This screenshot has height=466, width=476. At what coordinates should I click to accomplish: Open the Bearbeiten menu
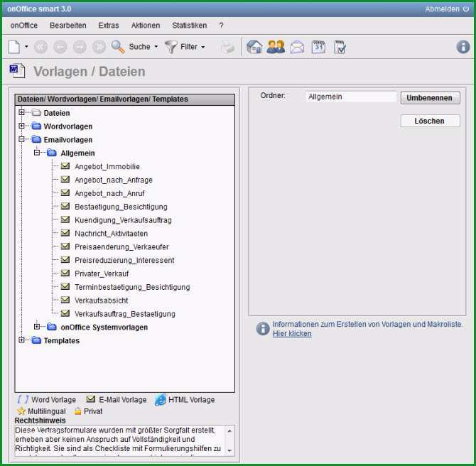(x=68, y=26)
